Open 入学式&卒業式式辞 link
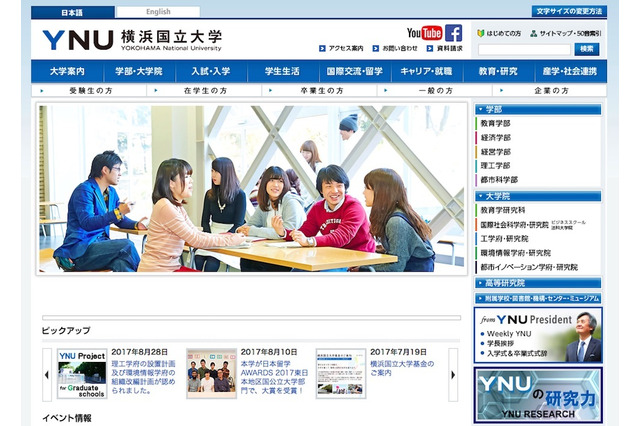 click(516, 353)
